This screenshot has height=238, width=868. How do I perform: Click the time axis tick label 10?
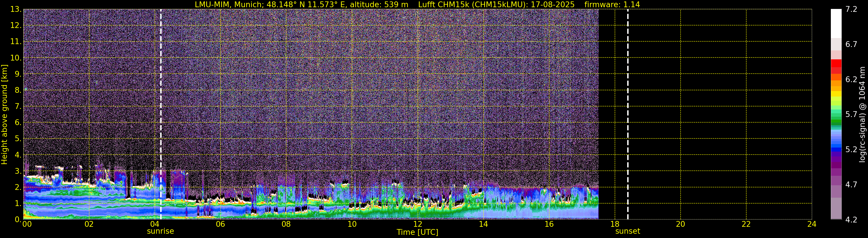coord(352,224)
